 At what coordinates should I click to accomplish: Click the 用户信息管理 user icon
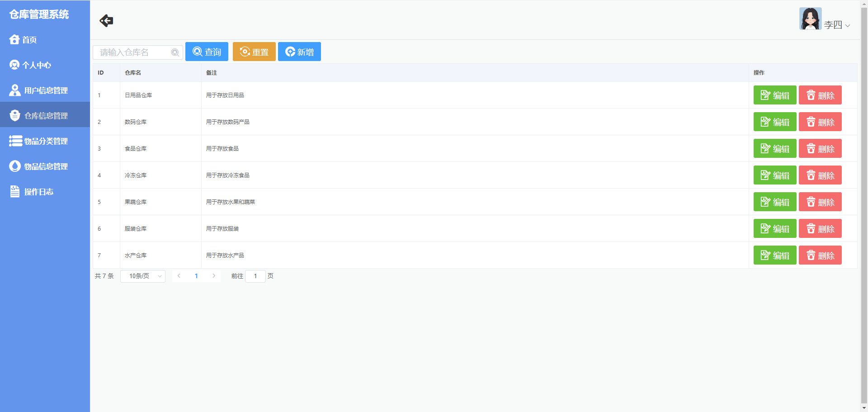(x=15, y=90)
